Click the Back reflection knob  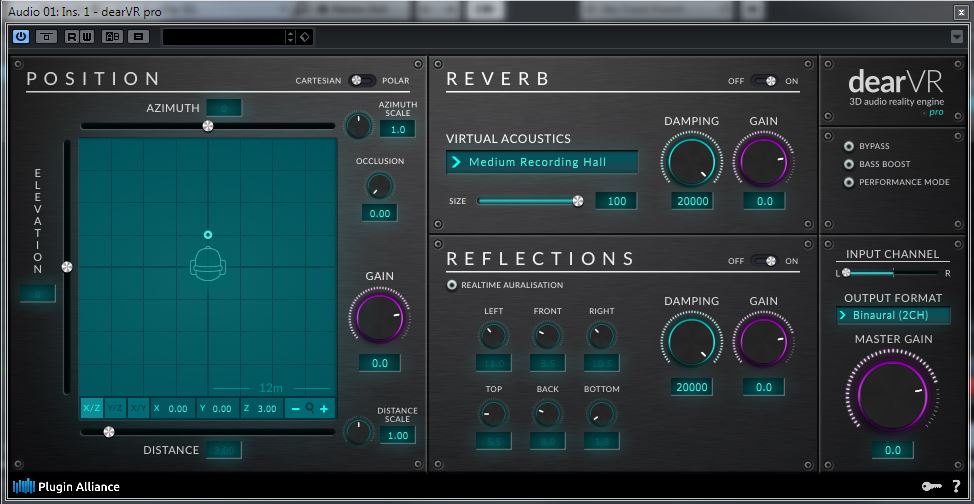point(547,413)
